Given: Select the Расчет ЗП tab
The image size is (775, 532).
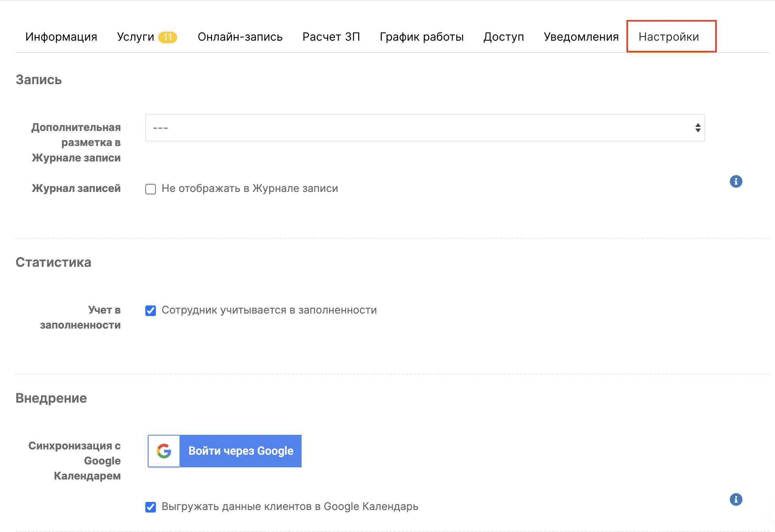Looking at the screenshot, I should pos(331,37).
